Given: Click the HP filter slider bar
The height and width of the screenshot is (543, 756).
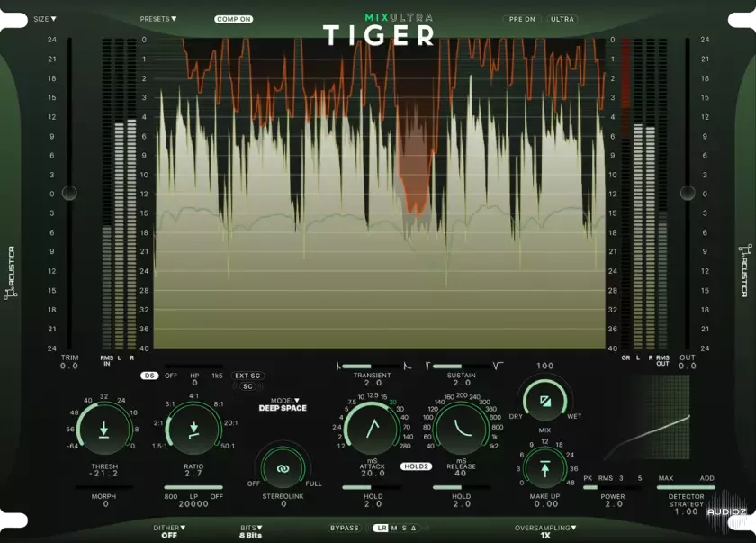Looking at the screenshot, I should (x=193, y=367).
